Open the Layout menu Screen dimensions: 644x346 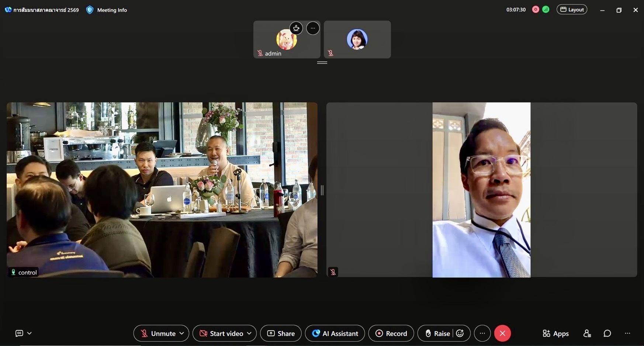[572, 10]
